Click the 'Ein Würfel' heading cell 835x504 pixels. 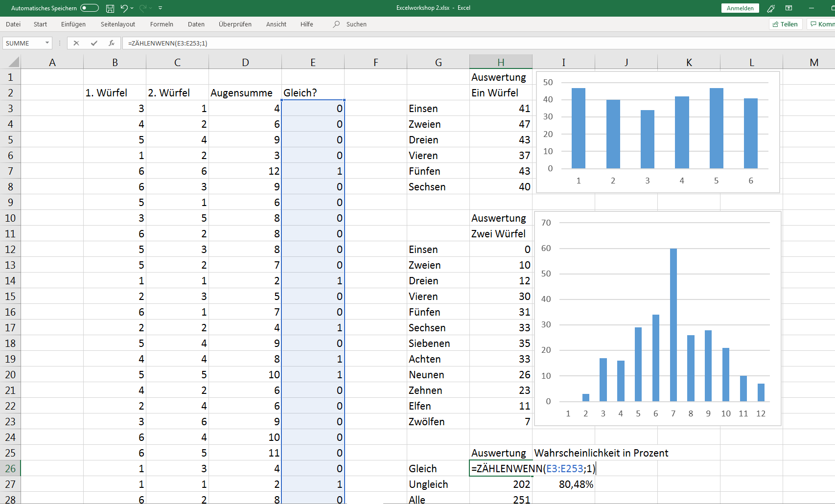[x=501, y=92]
